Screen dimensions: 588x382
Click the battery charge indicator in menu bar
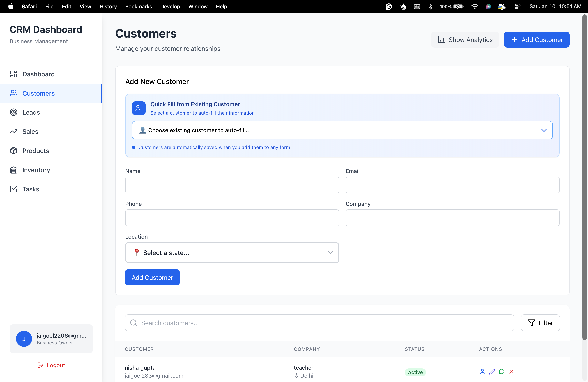pos(458,6)
